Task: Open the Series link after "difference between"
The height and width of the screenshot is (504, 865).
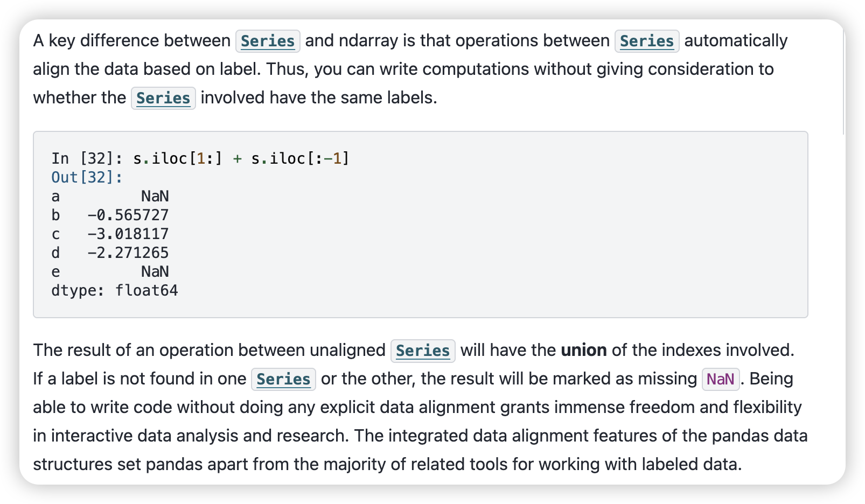Action: pos(268,41)
